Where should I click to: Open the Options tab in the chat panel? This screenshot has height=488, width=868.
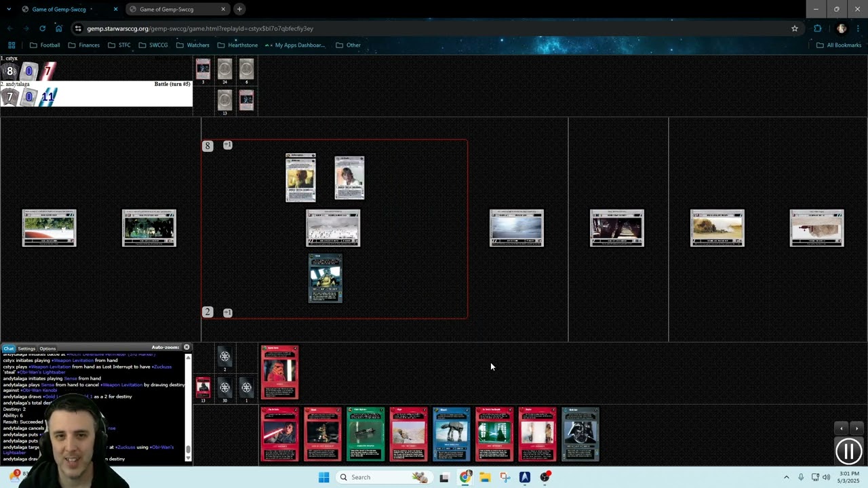(47, 348)
